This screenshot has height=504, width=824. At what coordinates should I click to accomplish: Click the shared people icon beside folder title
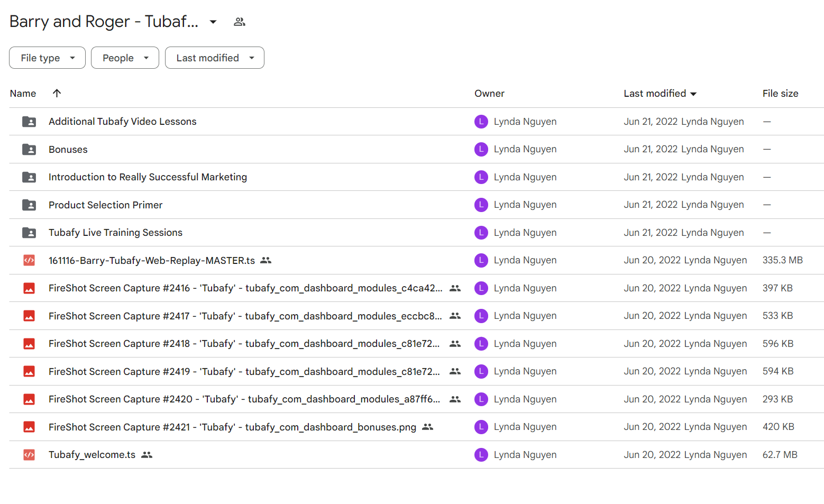[x=240, y=22]
